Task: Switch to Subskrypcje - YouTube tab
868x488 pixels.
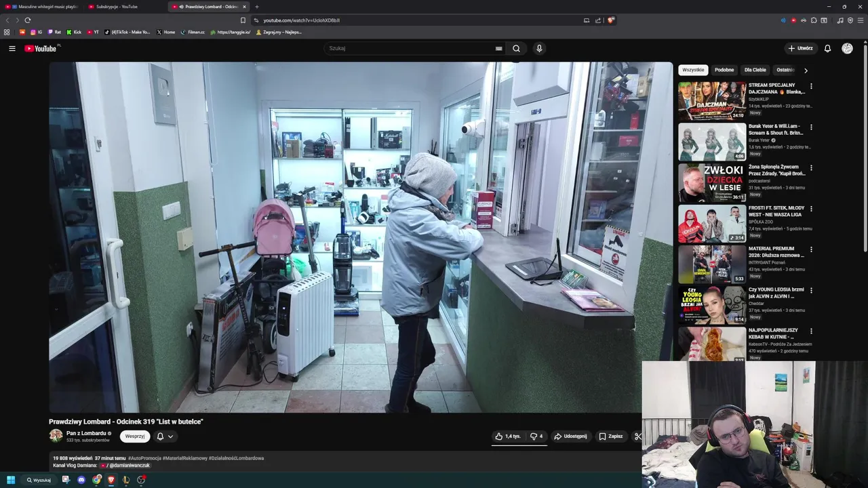Action: (126, 7)
